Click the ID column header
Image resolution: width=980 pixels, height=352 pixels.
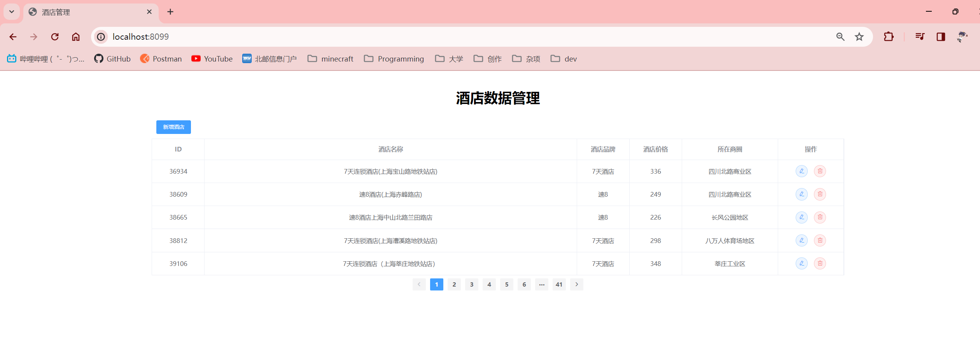click(x=178, y=150)
